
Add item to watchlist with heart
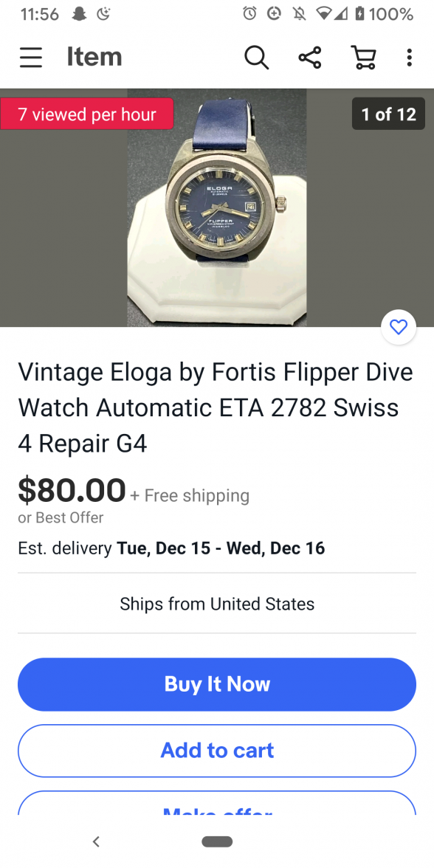(x=399, y=327)
